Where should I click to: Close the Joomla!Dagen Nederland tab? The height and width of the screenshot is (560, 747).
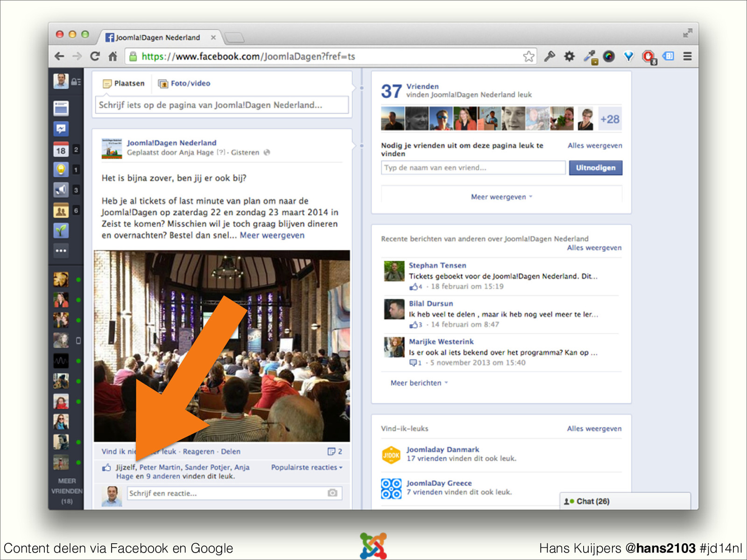[213, 37]
